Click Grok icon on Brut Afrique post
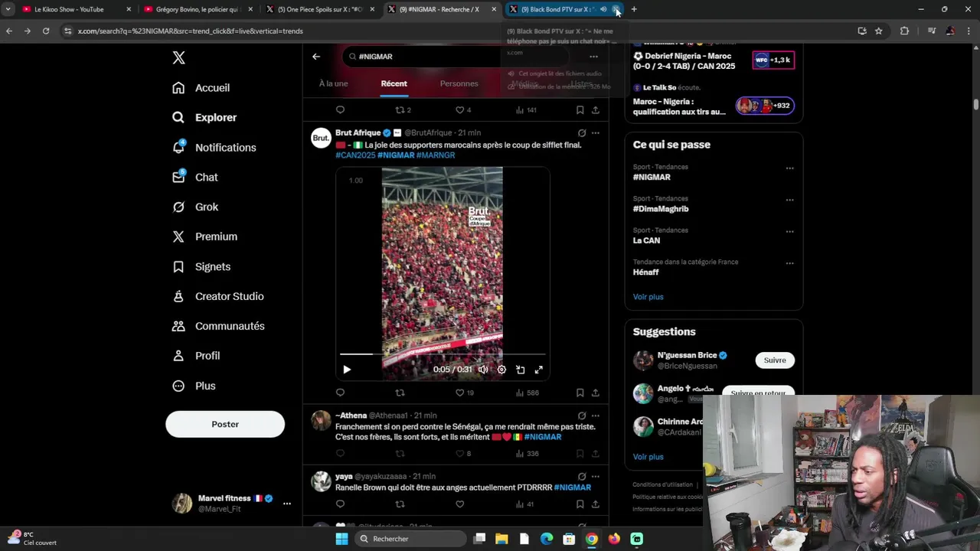Viewport: 980px width, 551px height. pyautogui.click(x=582, y=133)
